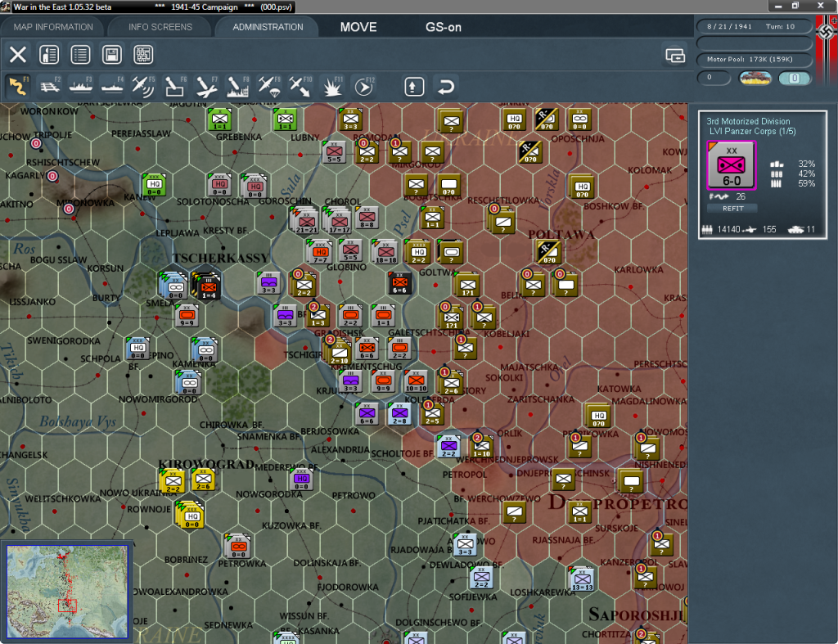Click the MOVE mode label
The image size is (838, 644).
pyautogui.click(x=358, y=27)
